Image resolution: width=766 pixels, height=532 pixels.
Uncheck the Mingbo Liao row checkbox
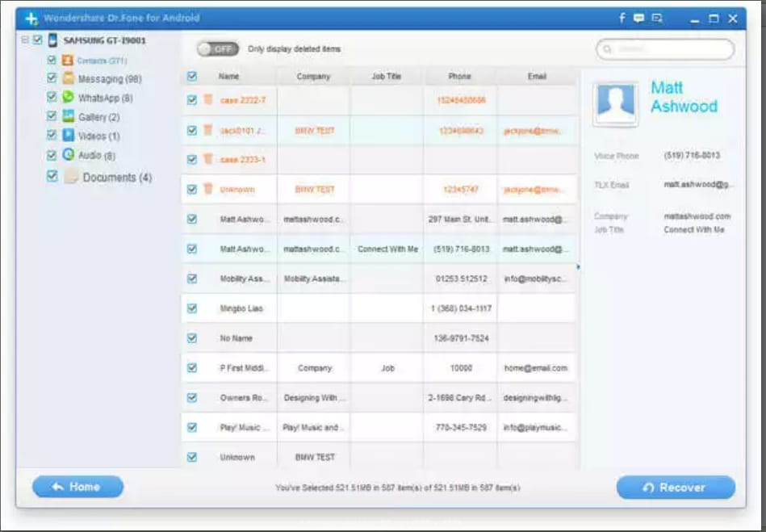pyautogui.click(x=192, y=308)
